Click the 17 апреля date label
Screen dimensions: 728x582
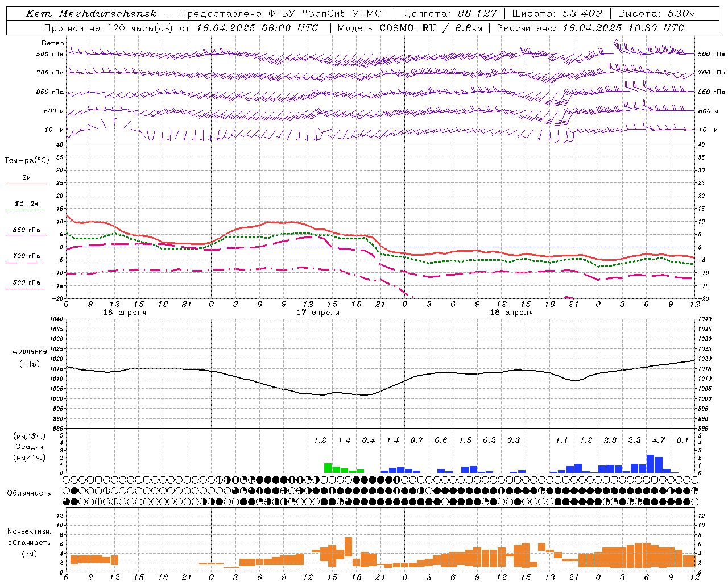coord(318,313)
